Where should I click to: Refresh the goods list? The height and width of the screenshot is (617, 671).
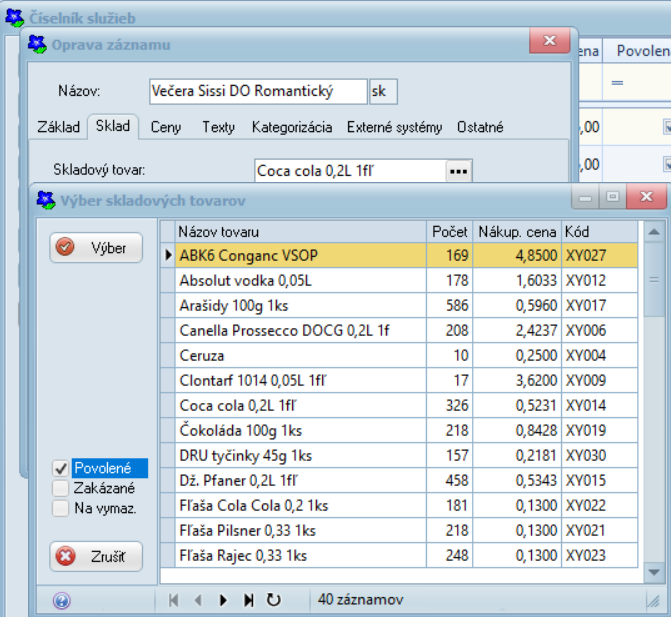[x=273, y=600]
